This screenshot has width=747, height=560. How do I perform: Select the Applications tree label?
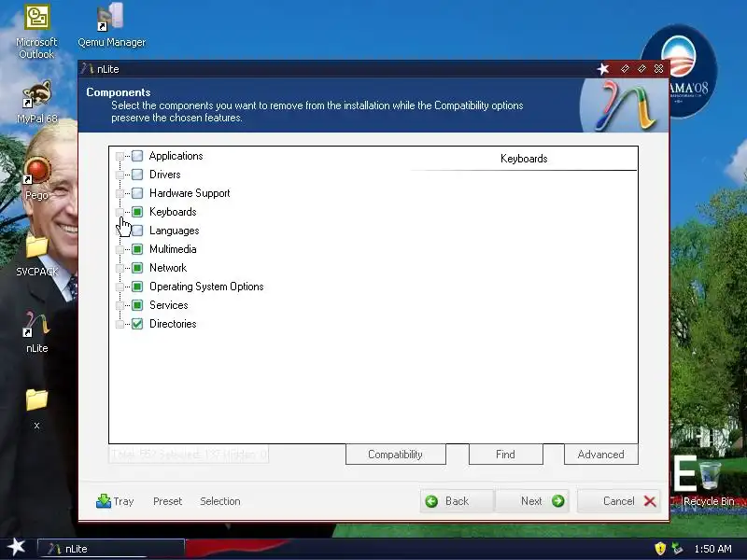pyautogui.click(x=176, y=156)
